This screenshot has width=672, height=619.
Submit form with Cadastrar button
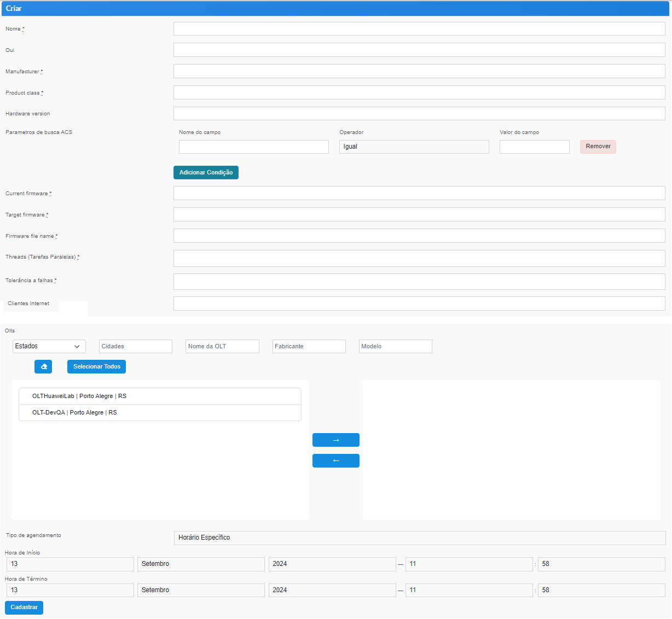pyautogui.click(x=24, y=608)
